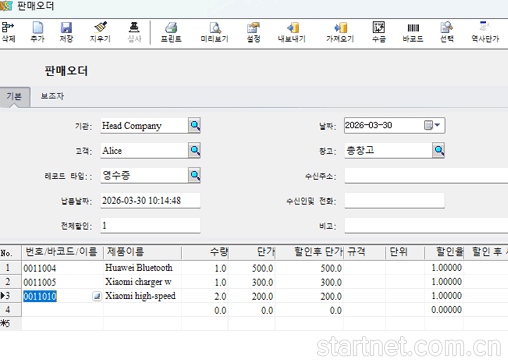Image resolution: width=508 pixels, height=361 pixels.
Task: Click the 할인후 단가 column header
Action: pos(309,252)
